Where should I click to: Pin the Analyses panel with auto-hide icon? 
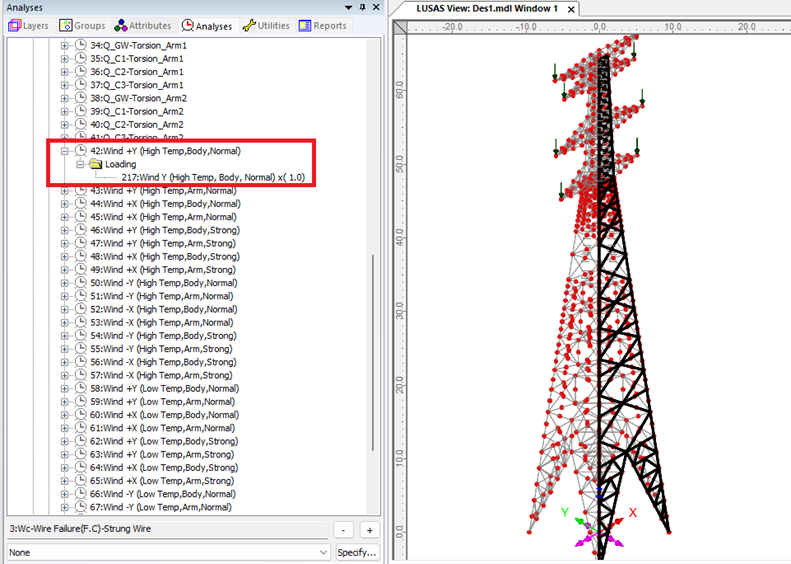click(361, 7)
